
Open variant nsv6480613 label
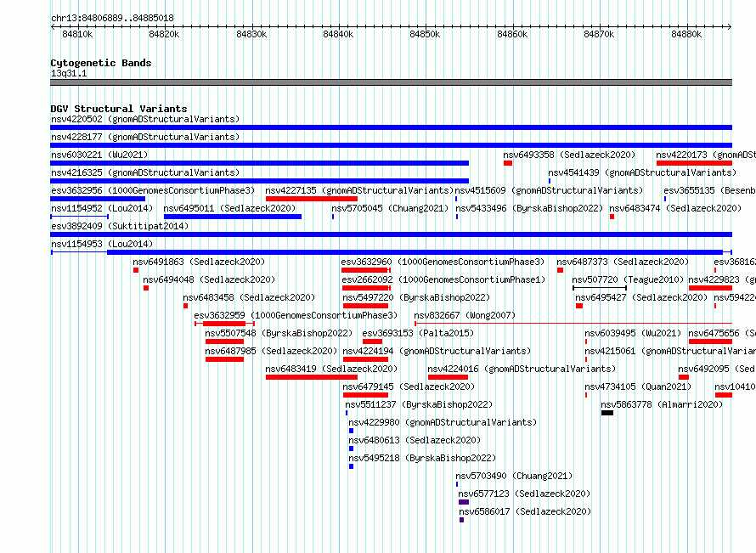tap(415, 440)
